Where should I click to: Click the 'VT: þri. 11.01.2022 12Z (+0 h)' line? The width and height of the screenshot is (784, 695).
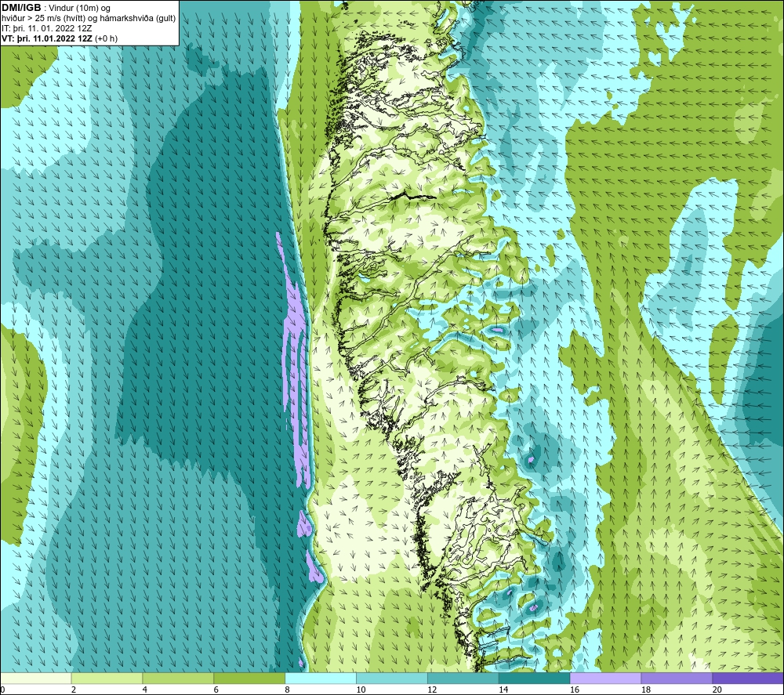point(60,38)
